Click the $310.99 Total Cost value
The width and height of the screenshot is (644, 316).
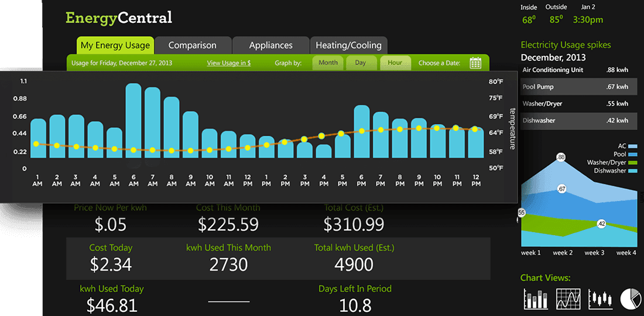coord(354,224)
